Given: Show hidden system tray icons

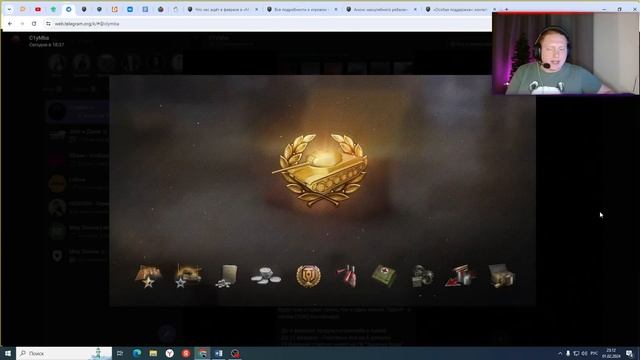Looking at the screenshot, I should 560,353.
